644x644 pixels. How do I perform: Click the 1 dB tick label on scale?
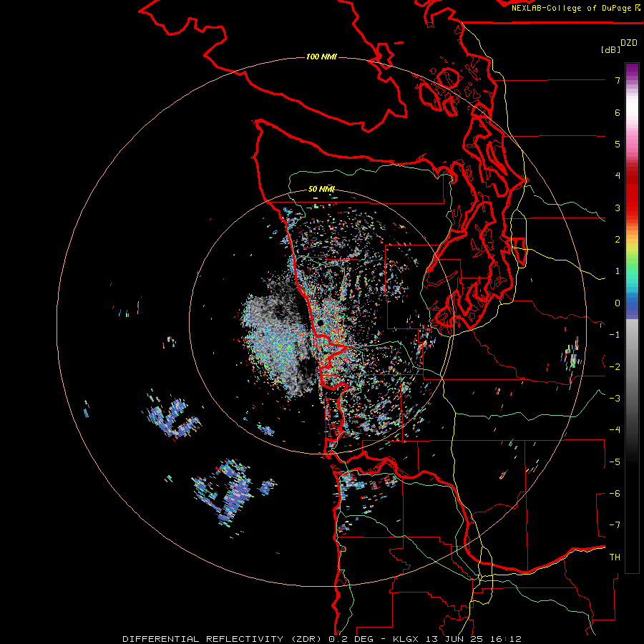pos(618,271)
